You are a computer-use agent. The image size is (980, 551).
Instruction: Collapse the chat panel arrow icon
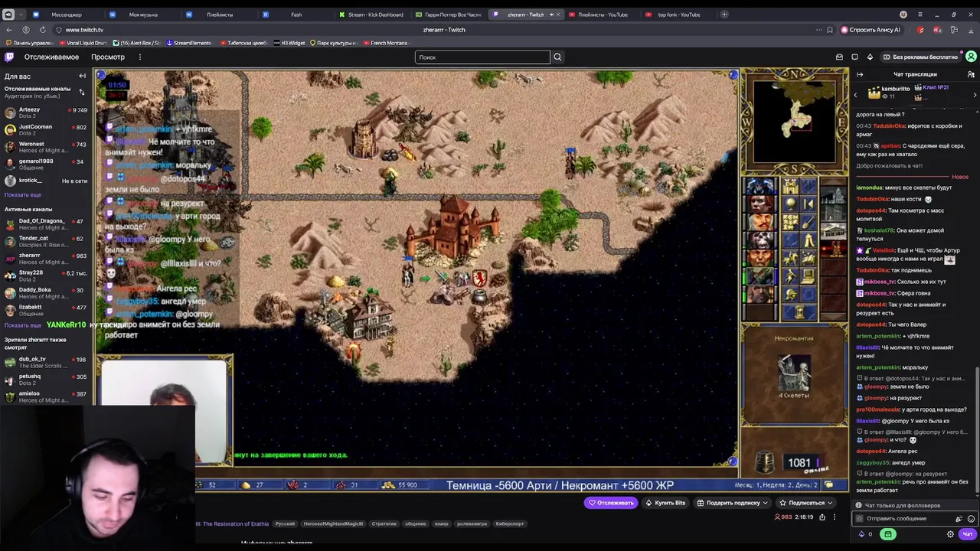[860, 74]
